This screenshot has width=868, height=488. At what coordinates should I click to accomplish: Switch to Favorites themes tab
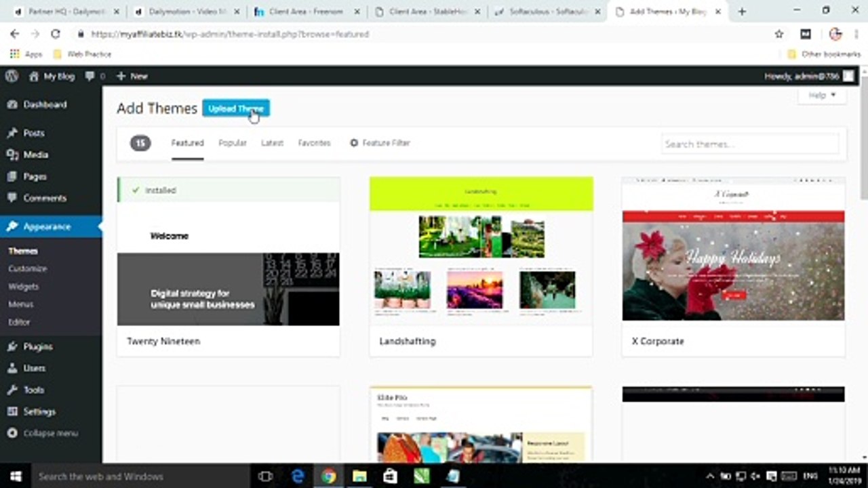[314, 143]
